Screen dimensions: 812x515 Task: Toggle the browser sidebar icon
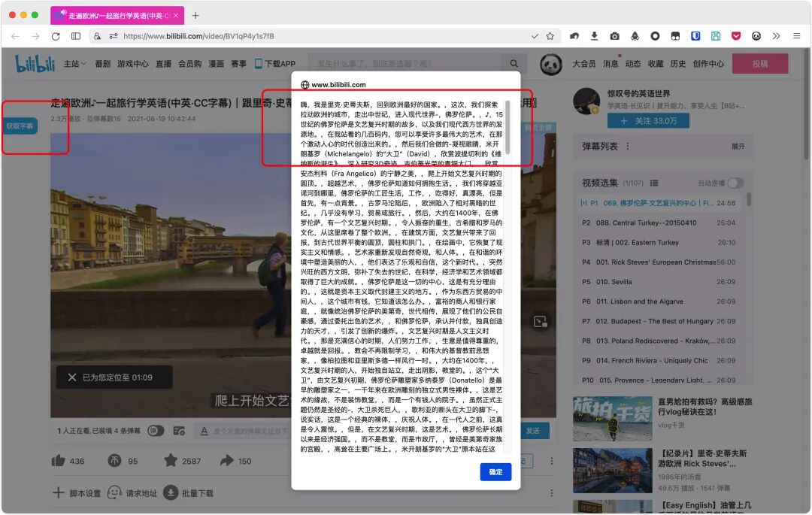[x=76, y=36]
